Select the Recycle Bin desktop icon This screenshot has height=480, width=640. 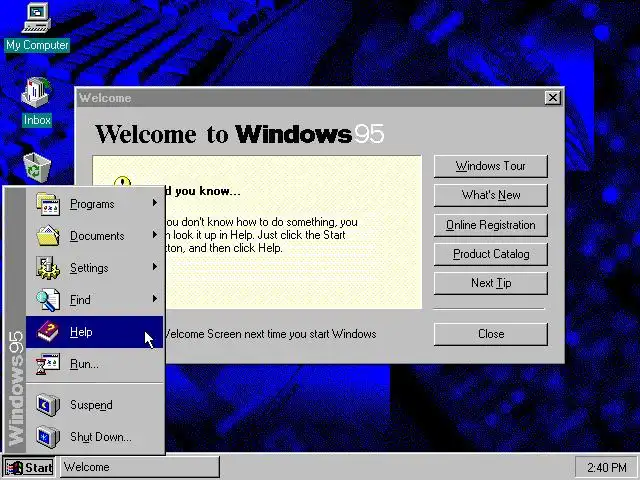[37, 167]
